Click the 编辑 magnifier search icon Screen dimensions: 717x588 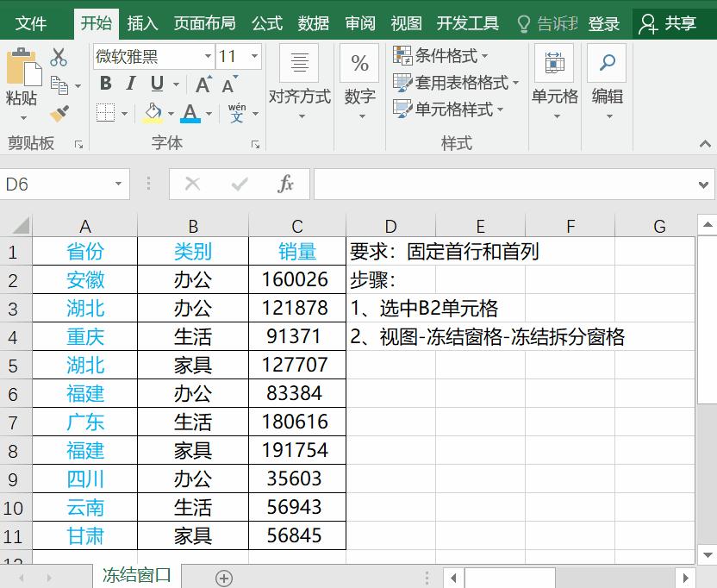(607, 64)
